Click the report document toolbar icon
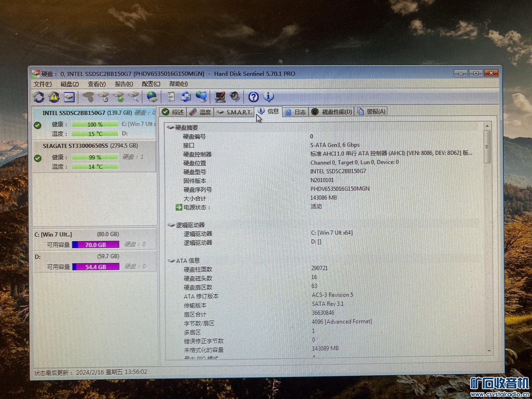Viewport: 532px width, 399px height. click(x=171, y=97)
